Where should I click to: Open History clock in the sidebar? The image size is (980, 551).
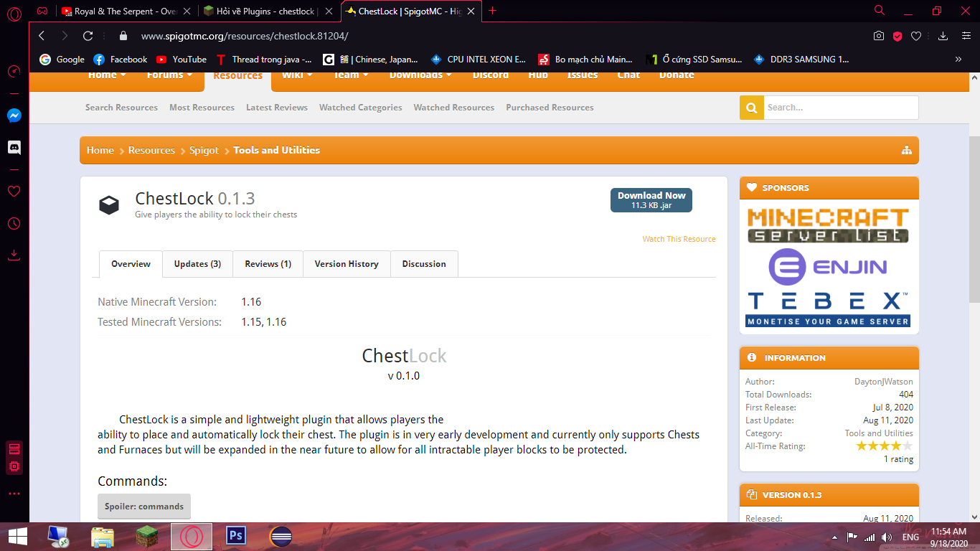(x=14, y=224)
